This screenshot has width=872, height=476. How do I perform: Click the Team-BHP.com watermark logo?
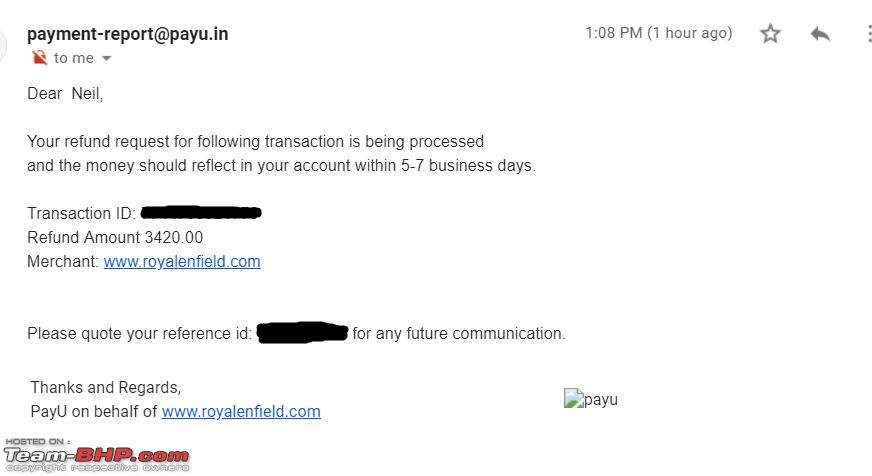click(96, 455)
